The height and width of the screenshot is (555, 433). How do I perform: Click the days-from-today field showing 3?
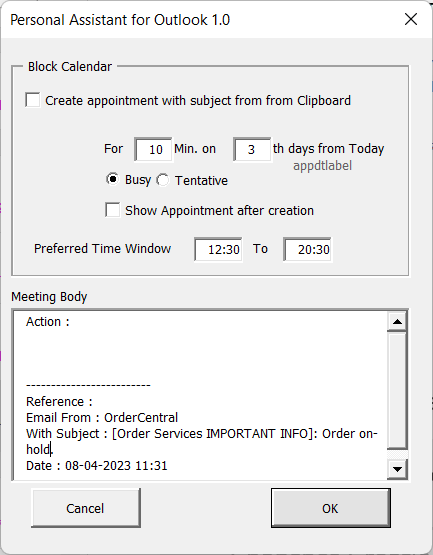252,149
